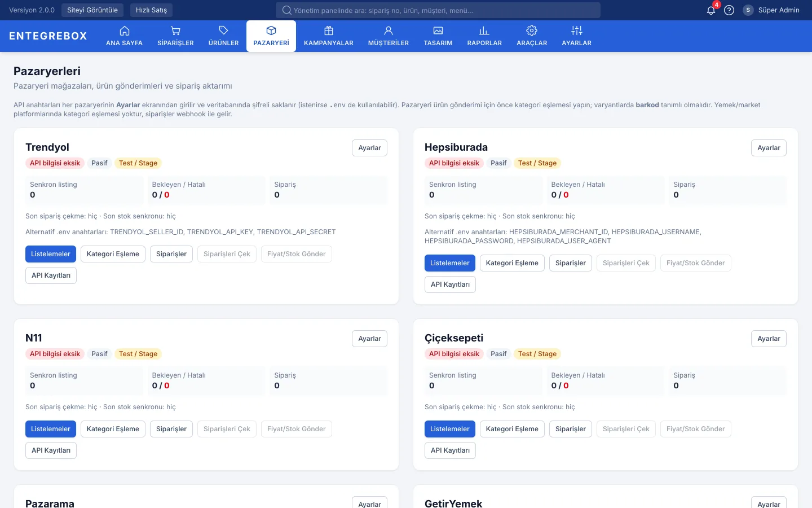This screenshot has width=812, height=508.
Task: Open Kampanyalar gift icon
Action: [329, 30]
